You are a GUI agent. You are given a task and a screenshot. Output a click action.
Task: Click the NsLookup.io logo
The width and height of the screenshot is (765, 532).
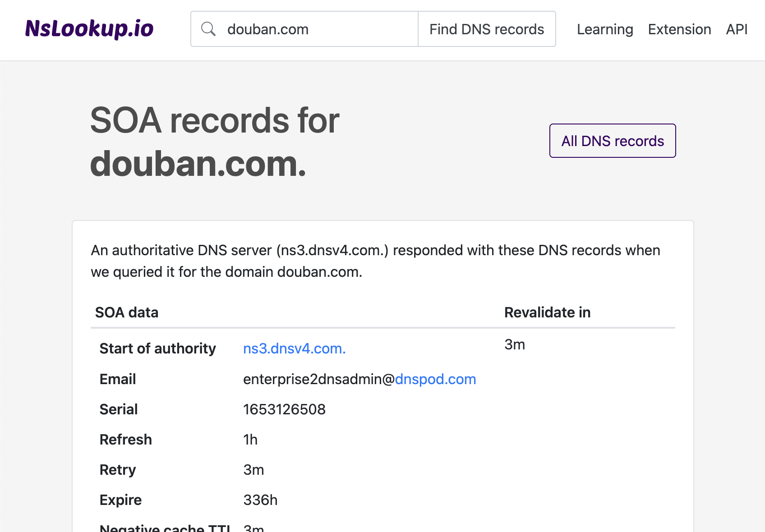(x=89, y=28)
